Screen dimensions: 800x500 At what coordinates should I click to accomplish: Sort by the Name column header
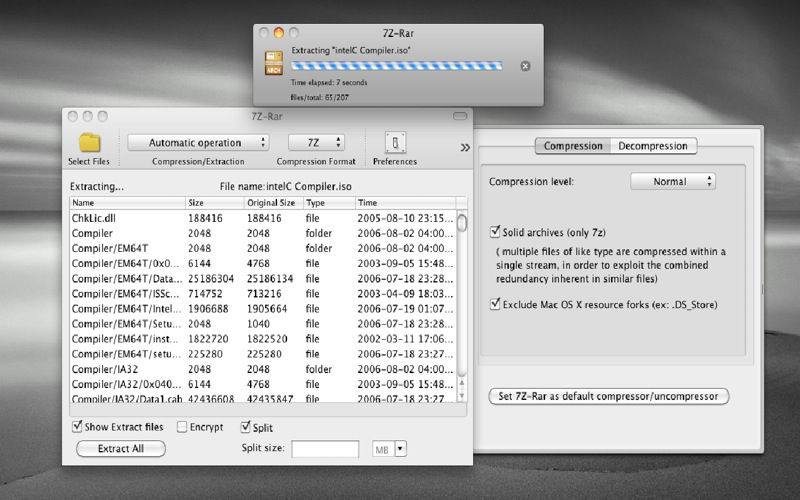click(x=128, y=203)
